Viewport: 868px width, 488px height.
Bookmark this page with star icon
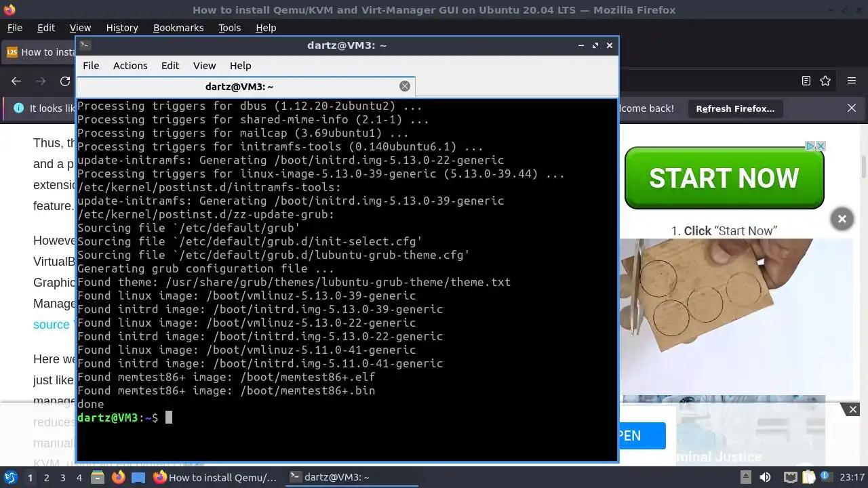click(825, 81)
